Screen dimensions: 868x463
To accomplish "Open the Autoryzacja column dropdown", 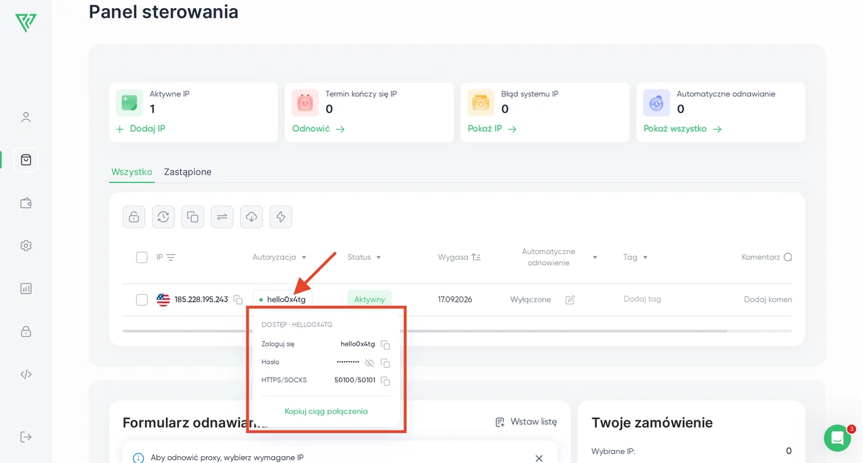I will pyautogui.click(x=304, y=258).
